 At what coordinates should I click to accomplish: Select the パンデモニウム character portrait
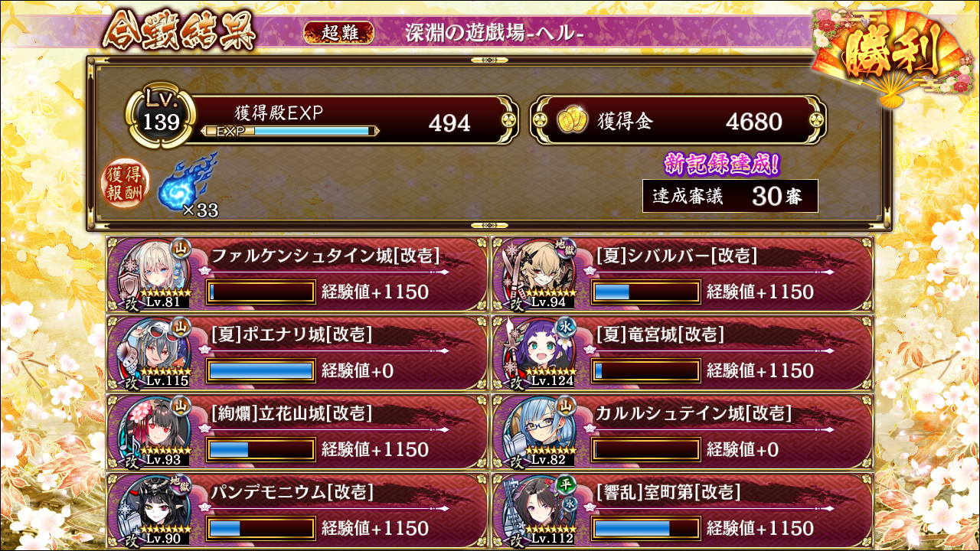tap(155, 510)
